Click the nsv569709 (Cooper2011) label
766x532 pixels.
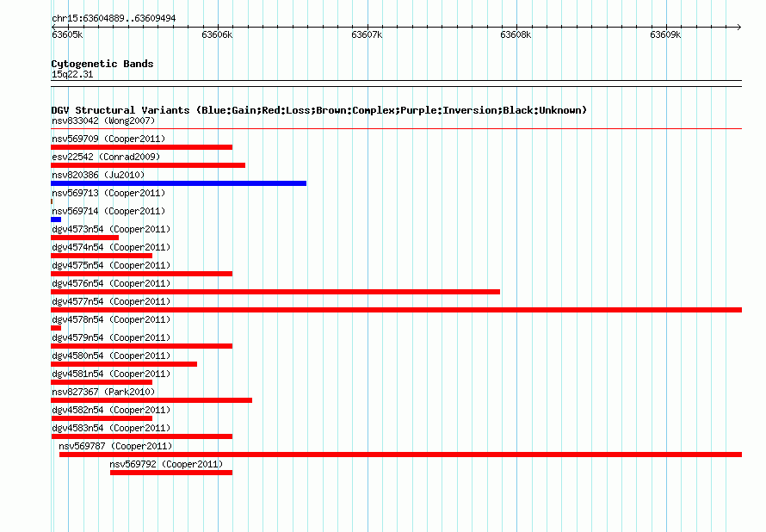coord(108,139)
